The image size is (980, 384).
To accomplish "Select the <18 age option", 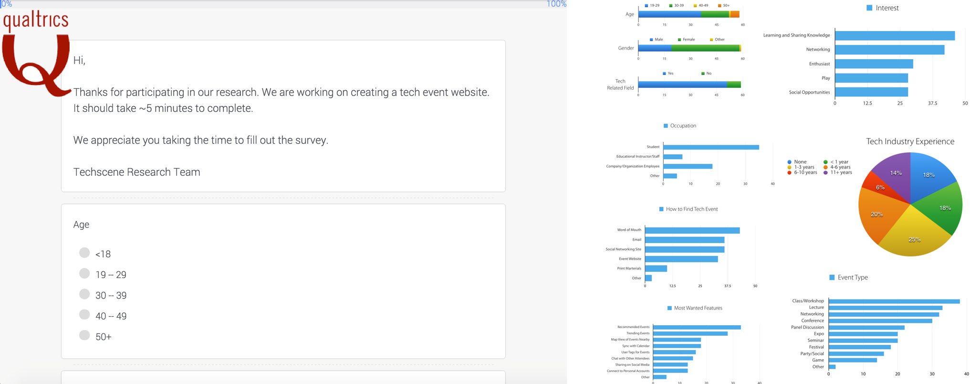I will tap(84, 253).
